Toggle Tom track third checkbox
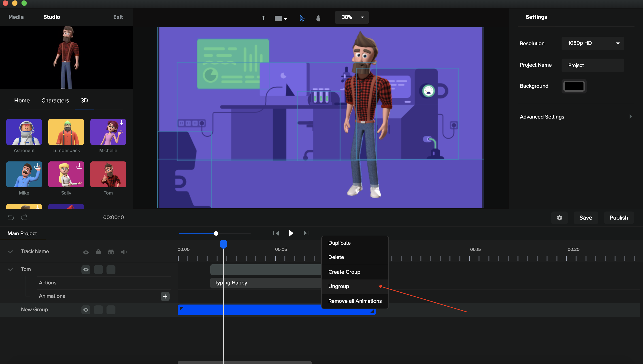The height and width of the screenshot is (364, 643). tap(111, 269)
